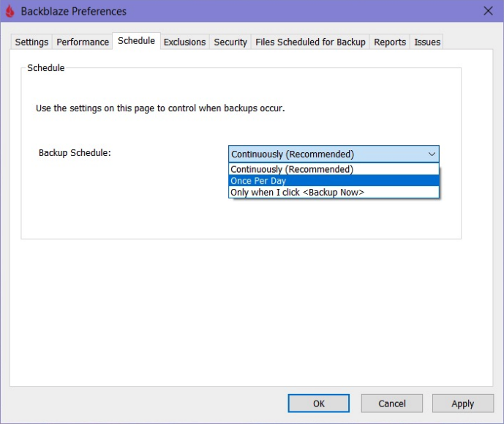This screenshot has width=504, height=424.
Task: Click the Cancel button
Action: pyautogui.click(x=392, y=403)
